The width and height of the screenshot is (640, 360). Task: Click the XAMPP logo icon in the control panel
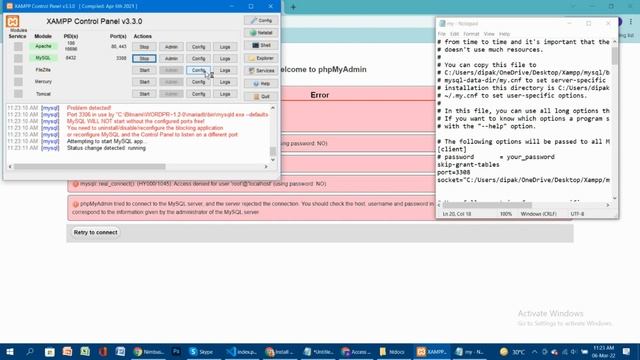click(x=13, y=22)
